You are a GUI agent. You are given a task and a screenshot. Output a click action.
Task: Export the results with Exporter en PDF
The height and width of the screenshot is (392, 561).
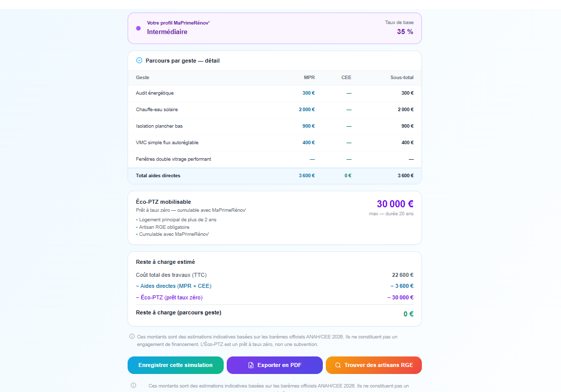click(x=274, y=365)
